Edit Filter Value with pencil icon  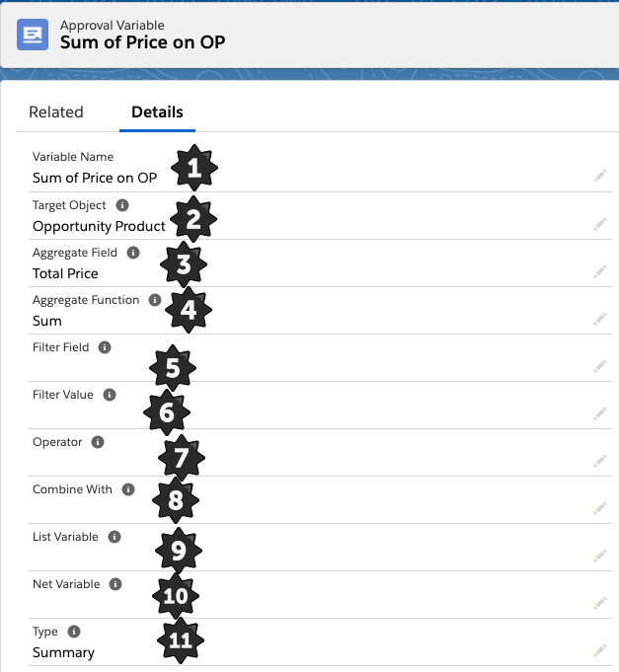coord(599,413)
